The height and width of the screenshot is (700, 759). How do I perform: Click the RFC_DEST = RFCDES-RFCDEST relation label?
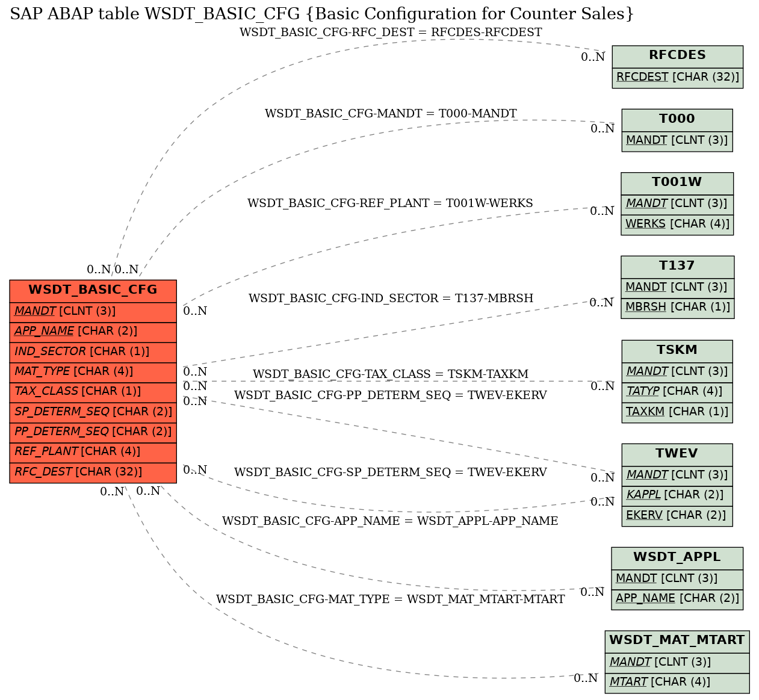[391, 33]
